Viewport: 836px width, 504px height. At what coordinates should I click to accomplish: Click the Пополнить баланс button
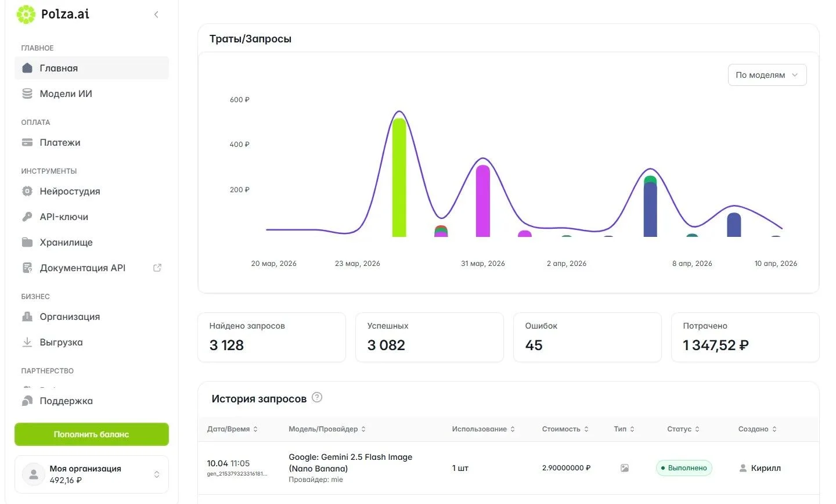[x=92, y=434]
